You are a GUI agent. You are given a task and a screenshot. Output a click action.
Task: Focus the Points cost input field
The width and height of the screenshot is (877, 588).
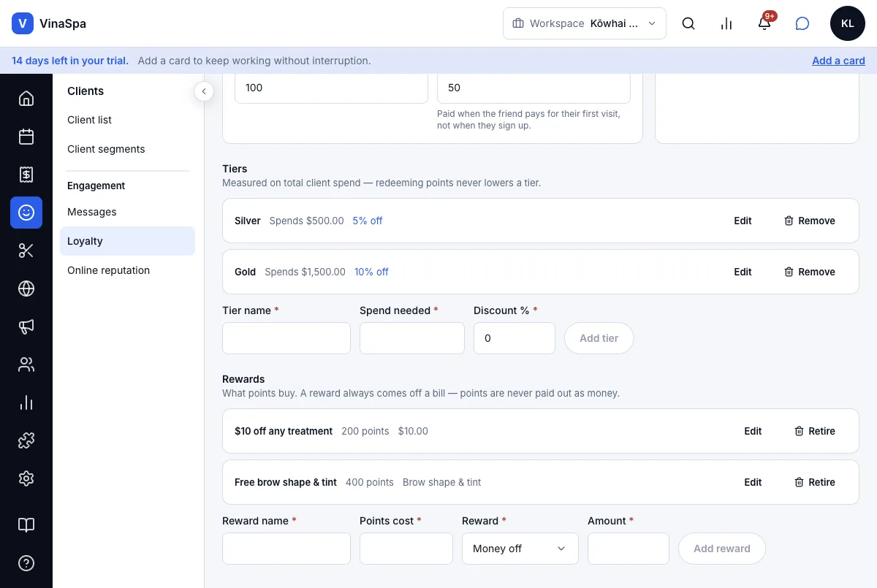(406, 549)
